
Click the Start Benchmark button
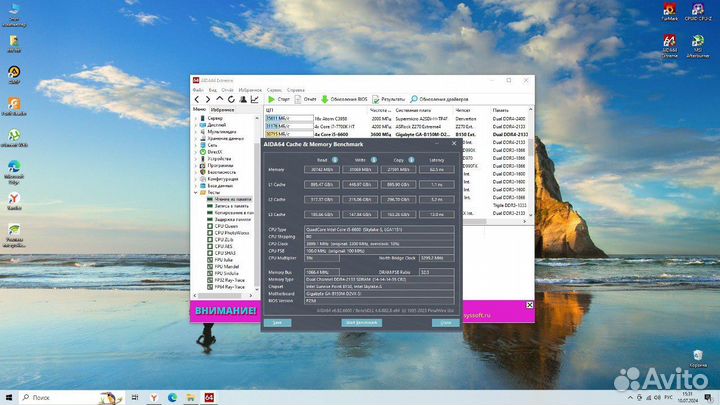tap(361, 323)
